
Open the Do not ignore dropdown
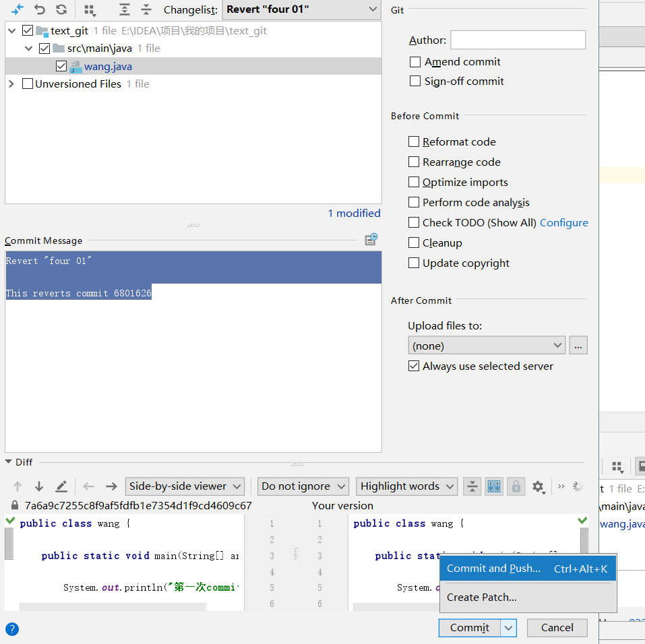pos(303,486)
